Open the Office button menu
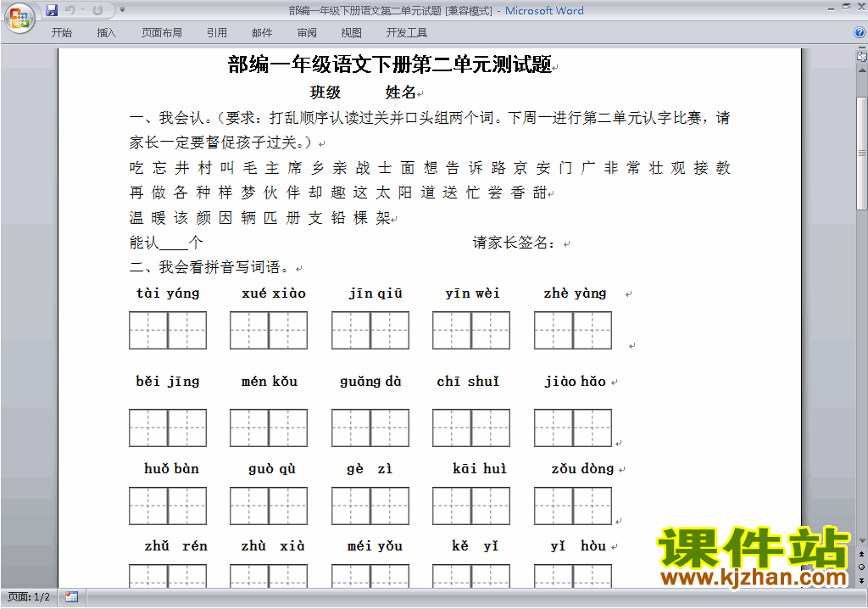This screenshot has height=609, width=868. tap(19, 18)
